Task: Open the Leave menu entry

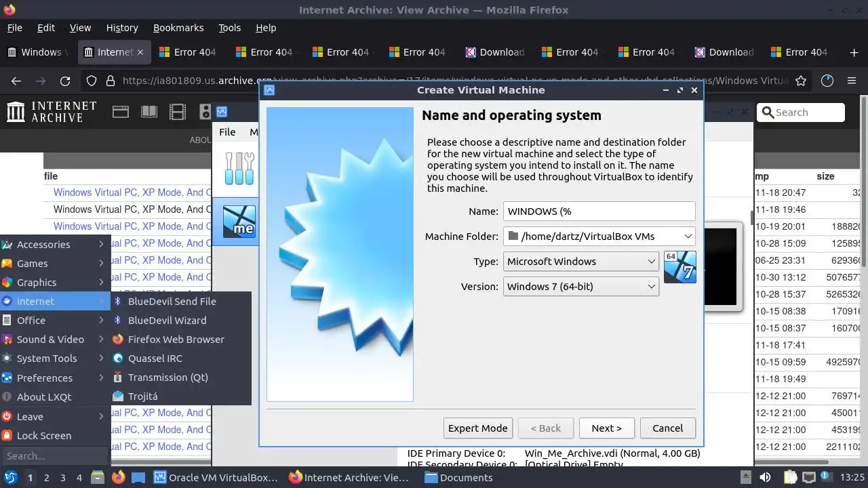Action: click(x=55, y=416)
